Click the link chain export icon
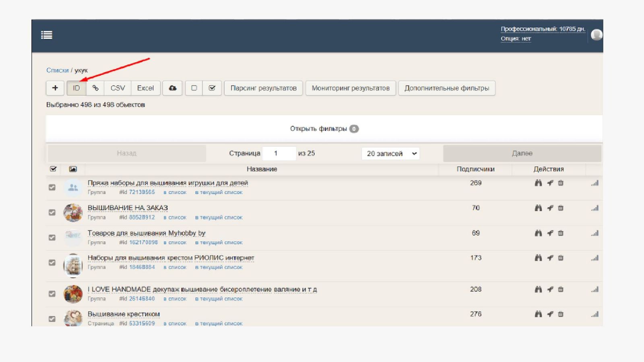The width and height of the screenshot is (644, 362). pyautogui.click(x=95, y=88)
